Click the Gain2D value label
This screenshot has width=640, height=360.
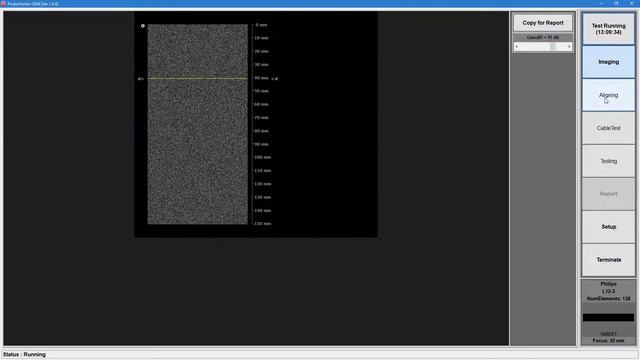tap(543, 38)
